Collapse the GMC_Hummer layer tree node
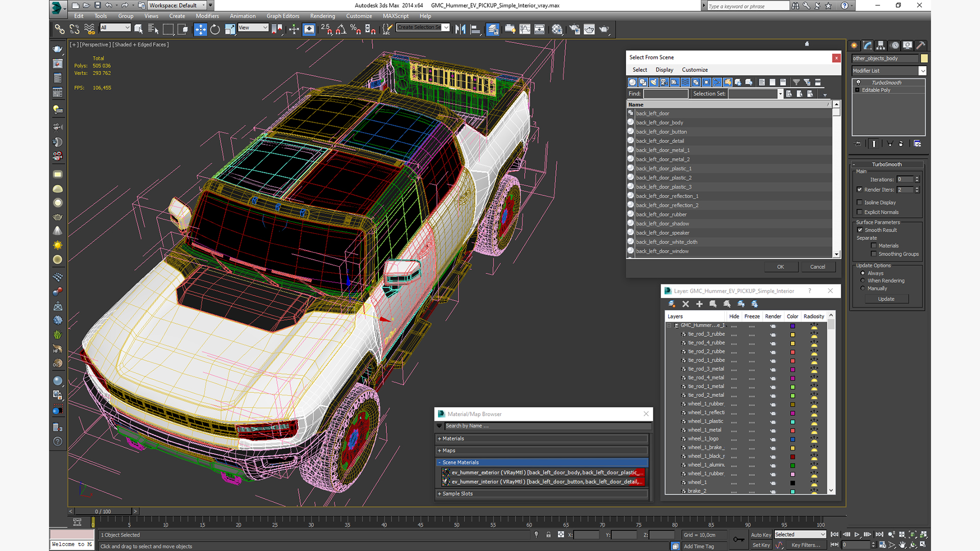980x551 pixels. (x=669, y=325)
